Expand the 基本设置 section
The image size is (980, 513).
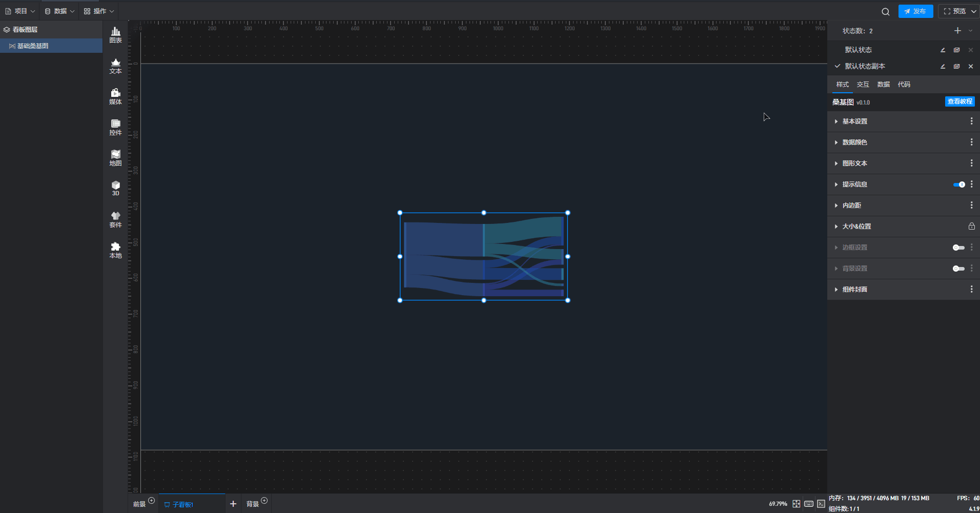tap(854, 121)
